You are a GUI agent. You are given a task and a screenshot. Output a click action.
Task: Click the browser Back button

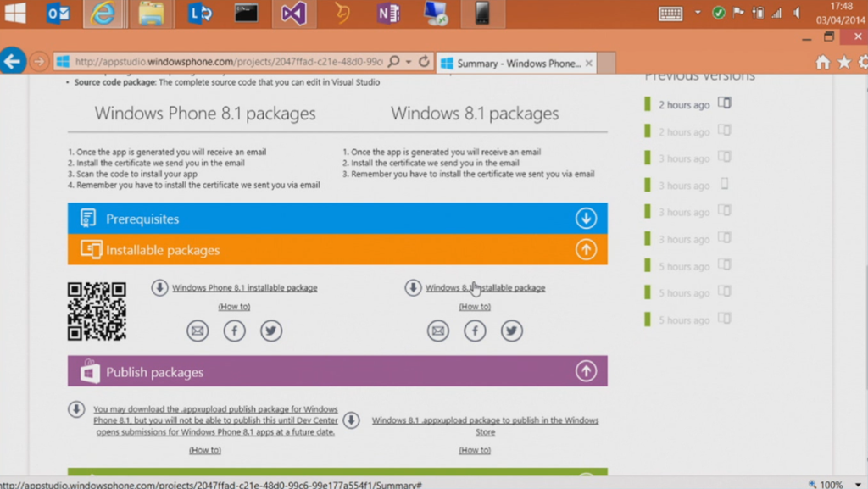coord(13,61)
